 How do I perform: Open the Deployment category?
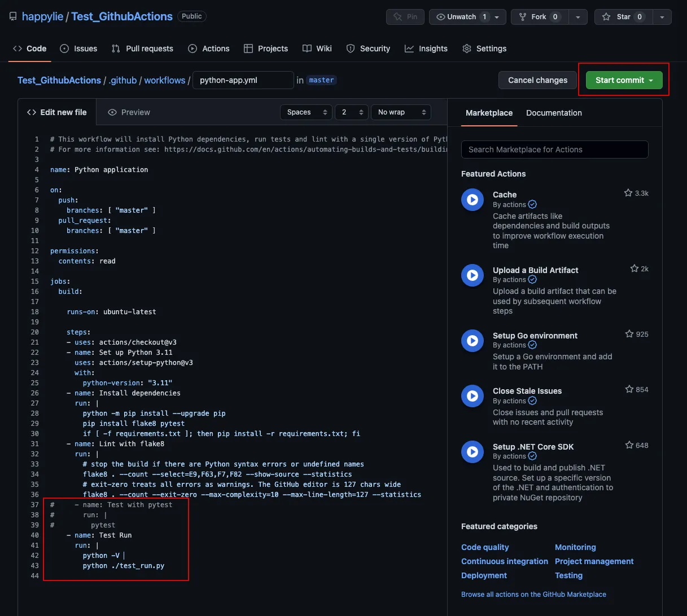point(484,575)
